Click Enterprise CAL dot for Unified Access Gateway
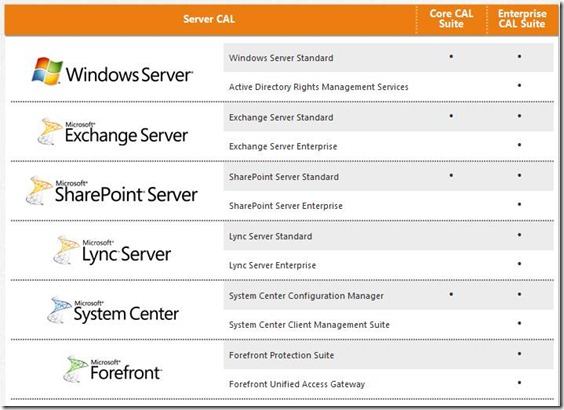Screen dimensions: 564x410 (519, 383)
